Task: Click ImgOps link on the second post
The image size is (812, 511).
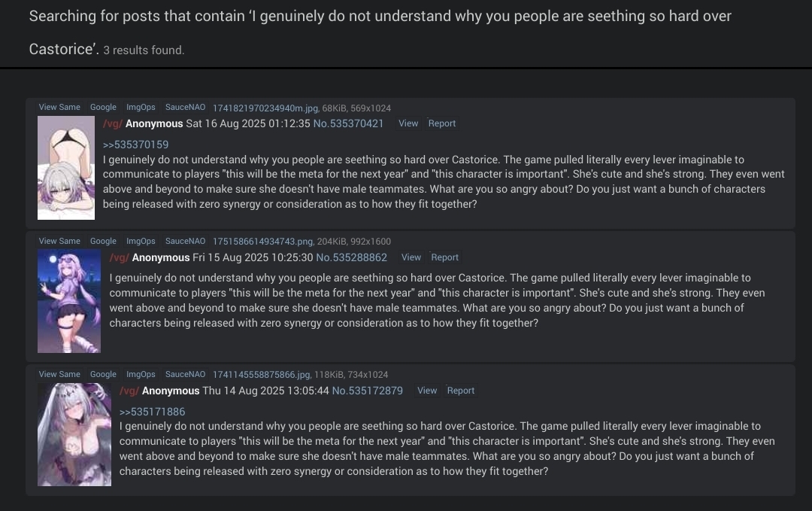Action: point(141,242)
